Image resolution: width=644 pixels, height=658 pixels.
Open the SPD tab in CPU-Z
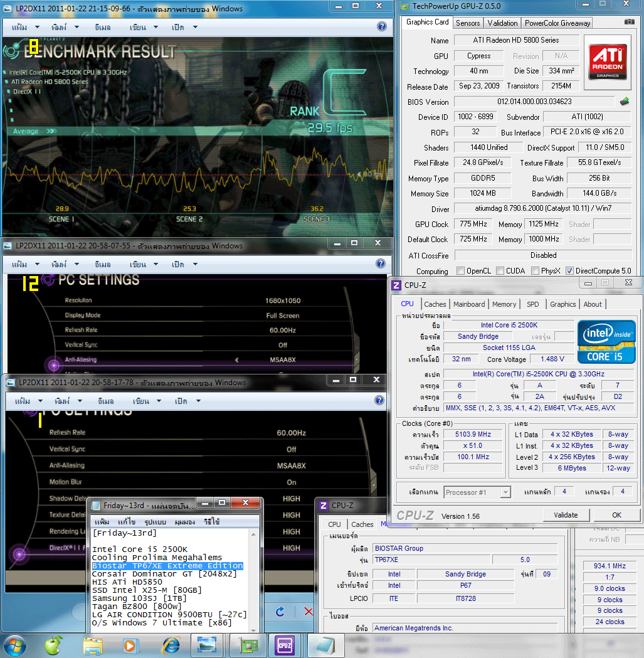(533, 304)
